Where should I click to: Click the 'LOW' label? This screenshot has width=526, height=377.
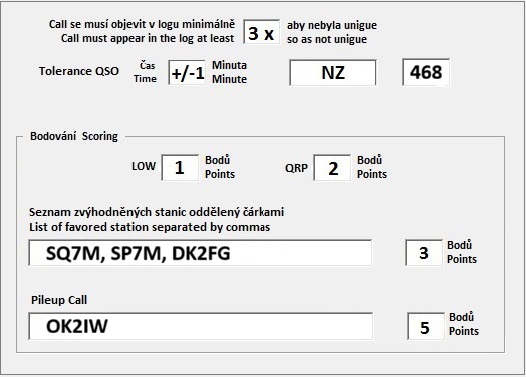click(x=144, y=166)
